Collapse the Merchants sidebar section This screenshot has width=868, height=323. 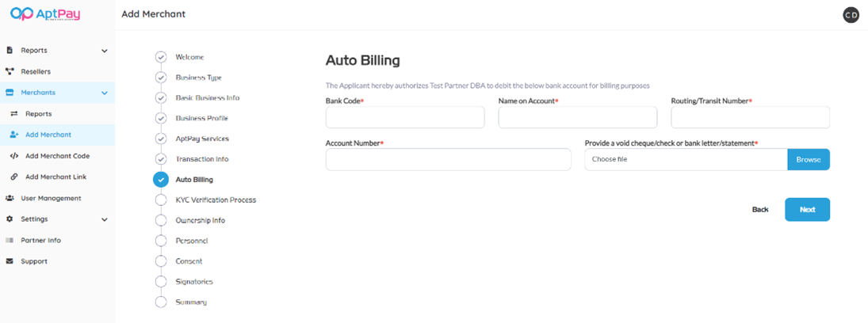pos(105,93)
